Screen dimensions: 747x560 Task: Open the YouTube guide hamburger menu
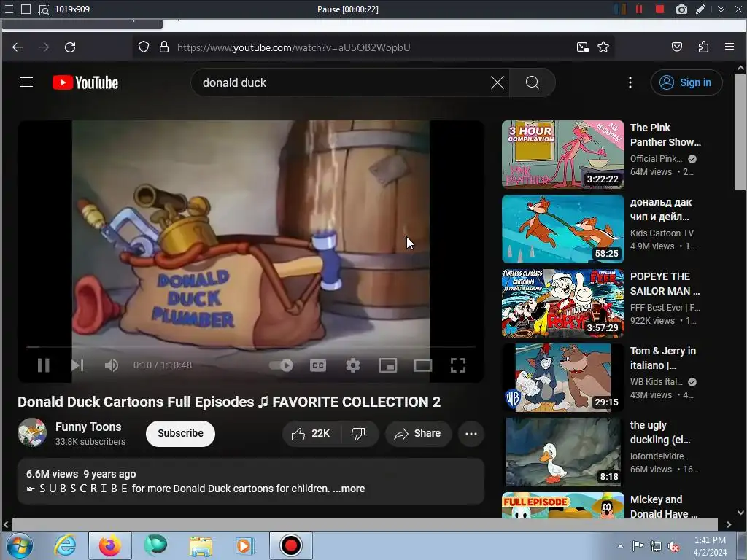pyautogui.click(x=26, y=82)
